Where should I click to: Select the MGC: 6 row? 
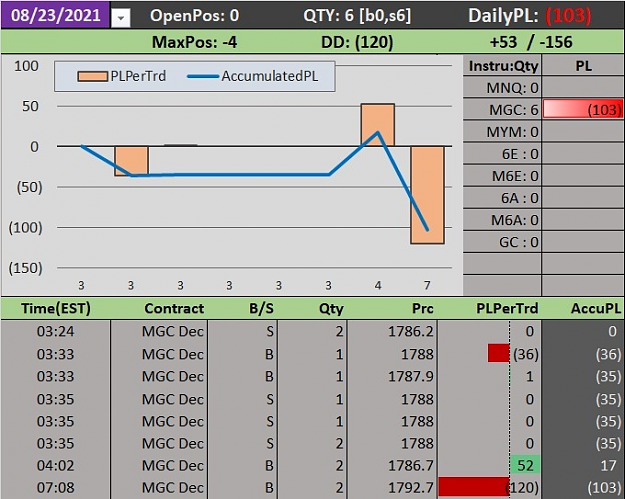(x=503, y=110)
